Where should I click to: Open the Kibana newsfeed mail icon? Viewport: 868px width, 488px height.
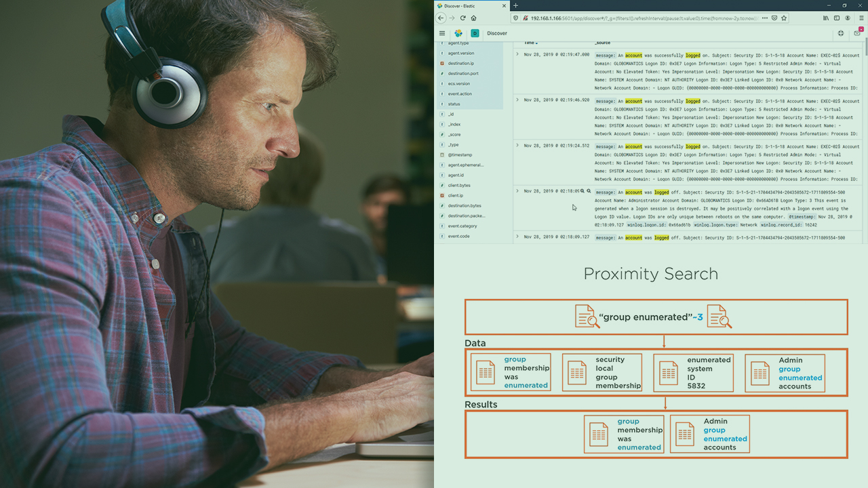pyautogui.click(x=857, y=33)
